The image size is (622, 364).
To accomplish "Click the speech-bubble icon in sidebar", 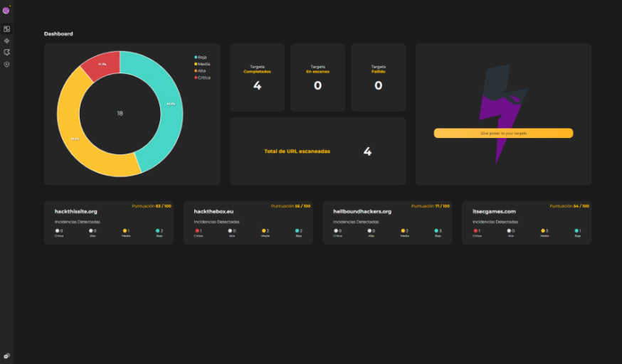I will point(6,53).
